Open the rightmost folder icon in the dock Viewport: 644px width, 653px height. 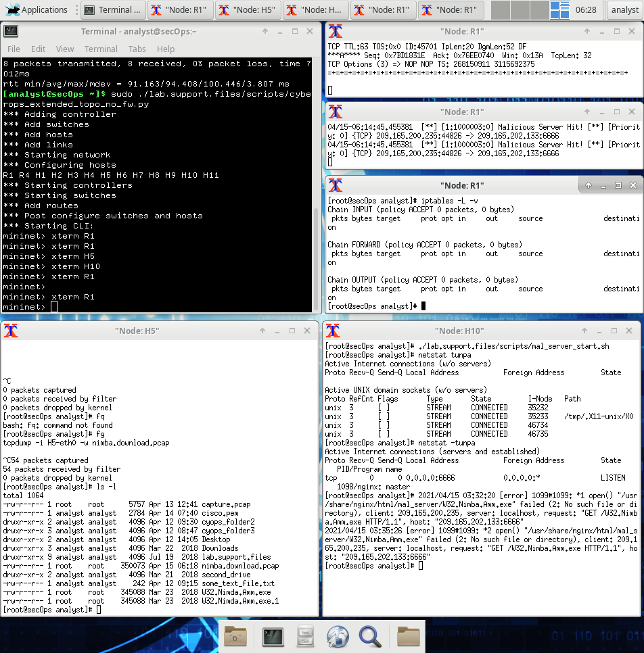point(409,636)
